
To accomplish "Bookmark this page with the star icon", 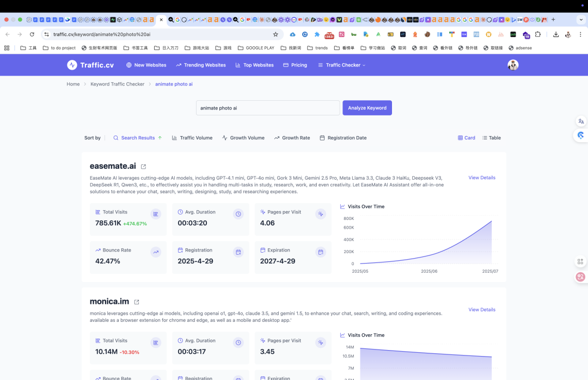I will click(275, 34).
